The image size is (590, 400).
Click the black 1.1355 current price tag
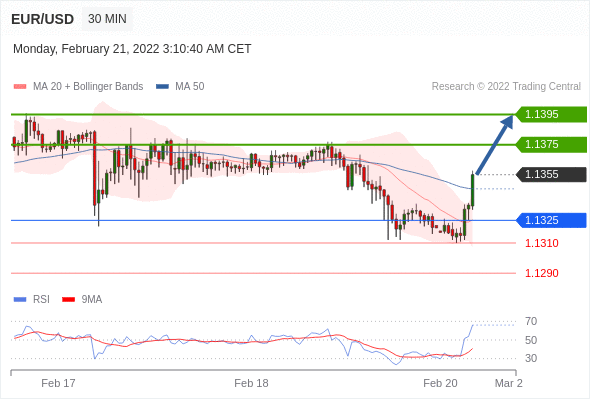[x=550, y=175]
